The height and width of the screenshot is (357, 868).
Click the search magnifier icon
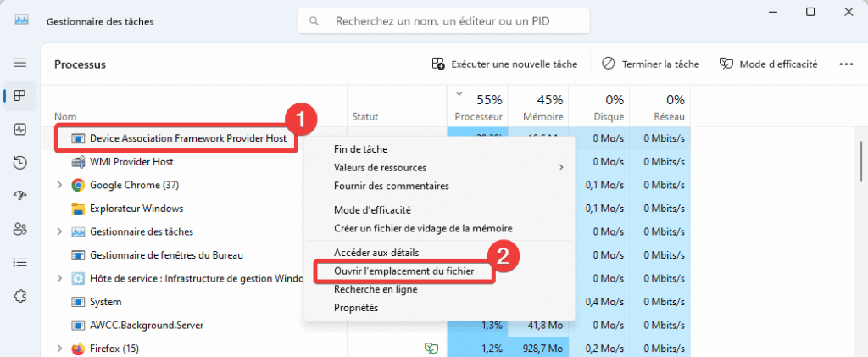coord(314,21)
